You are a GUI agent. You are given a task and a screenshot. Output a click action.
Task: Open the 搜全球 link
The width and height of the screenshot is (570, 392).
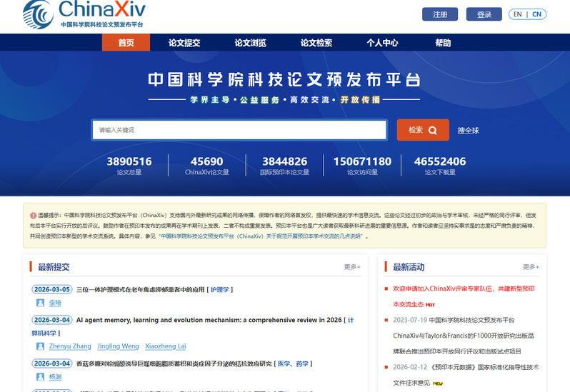click(x=468, y=131)
